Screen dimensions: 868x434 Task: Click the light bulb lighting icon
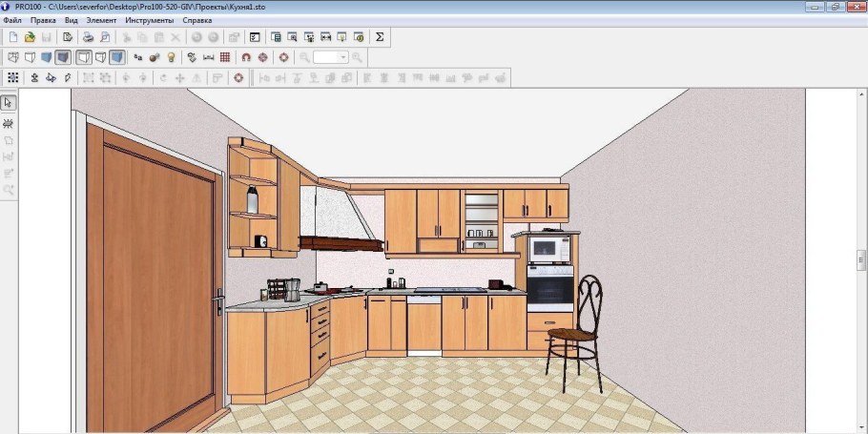point(171,57)
